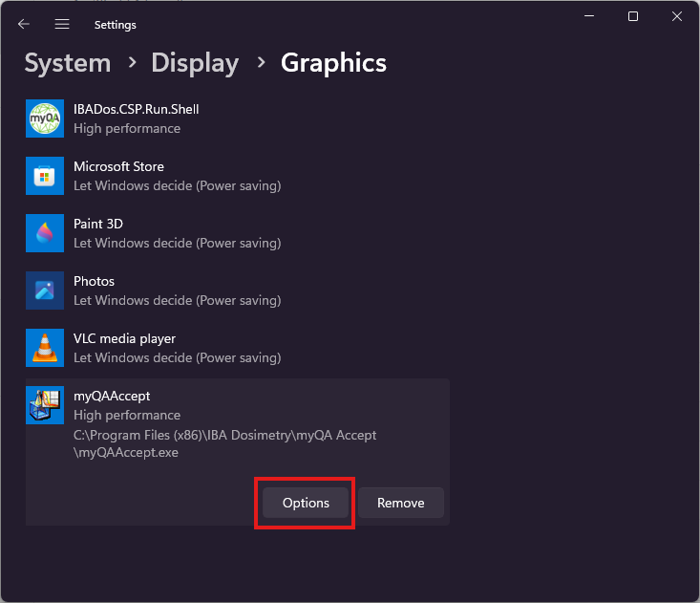The height and width of the screenshot is (603, 700).
Task: Click High performance under myQAAccept
Action: pos(127,416)
